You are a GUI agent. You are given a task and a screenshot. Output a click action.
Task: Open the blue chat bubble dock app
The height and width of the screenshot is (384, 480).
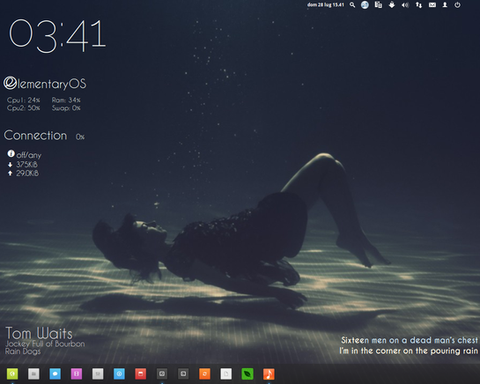(x=55, y=374)
